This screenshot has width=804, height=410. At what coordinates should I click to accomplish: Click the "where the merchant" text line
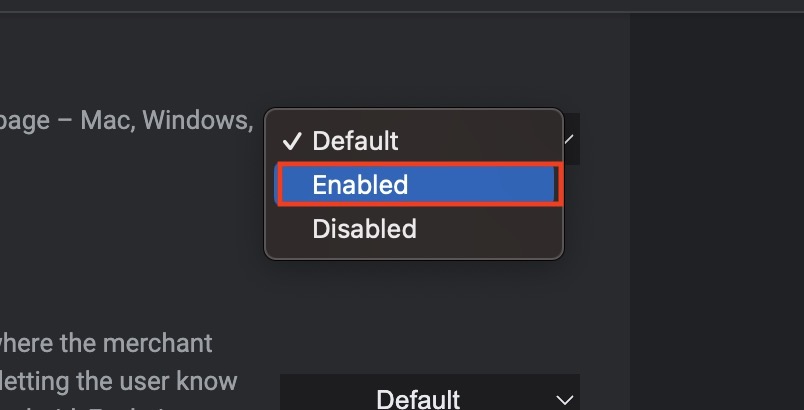105,344
